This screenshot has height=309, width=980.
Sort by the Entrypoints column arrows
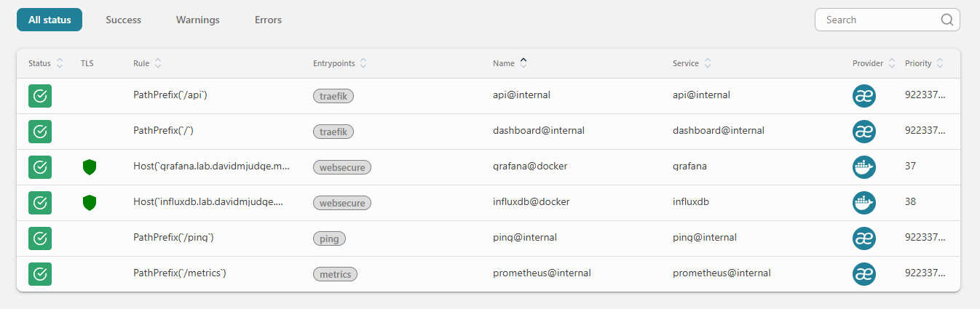(x=363, y=63)
